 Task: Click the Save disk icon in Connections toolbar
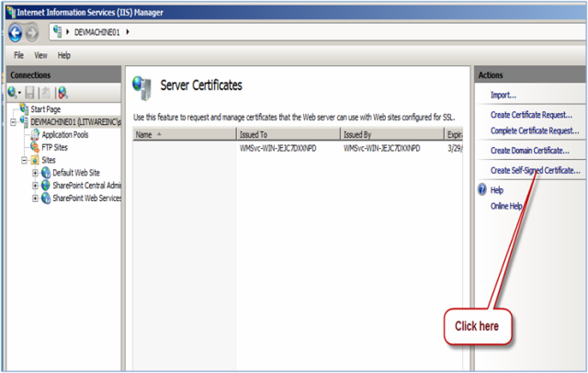(29, 93)
